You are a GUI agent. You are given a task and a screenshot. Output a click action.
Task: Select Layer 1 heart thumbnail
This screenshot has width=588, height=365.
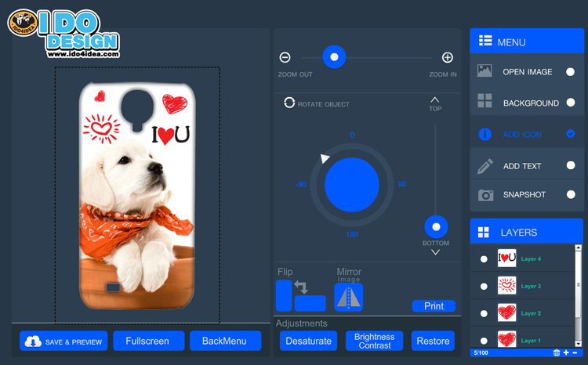pos(506,339)
